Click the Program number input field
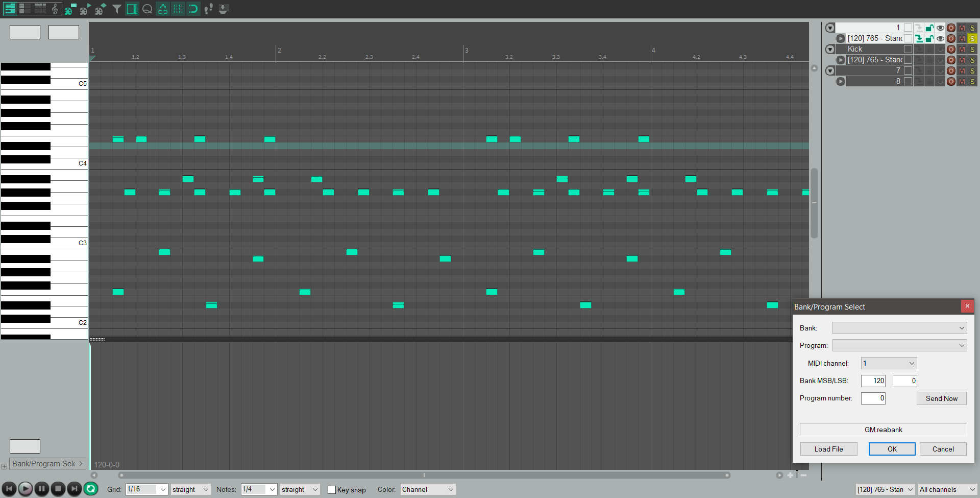The height and width of the screenshot is (498, 980). (873, 398)
